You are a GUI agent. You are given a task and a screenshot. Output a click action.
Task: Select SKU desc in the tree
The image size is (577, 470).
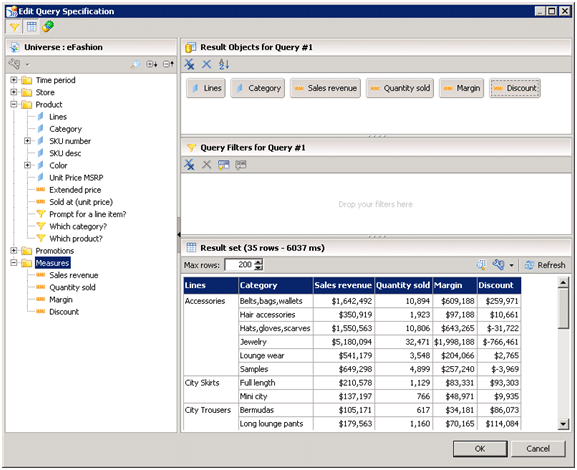coord(65,153)
